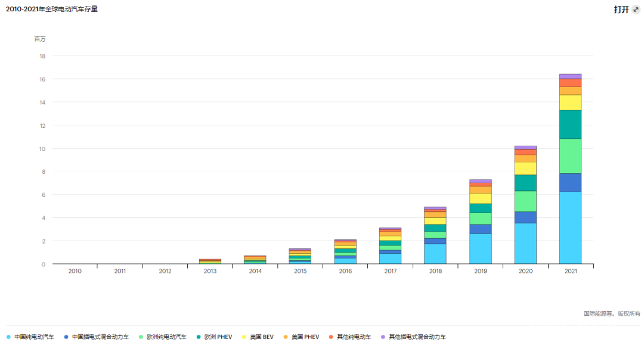Select the yellow segment of the 2019 bar
The width and height of the screenshot is (644, 345).
click(481, 199)
